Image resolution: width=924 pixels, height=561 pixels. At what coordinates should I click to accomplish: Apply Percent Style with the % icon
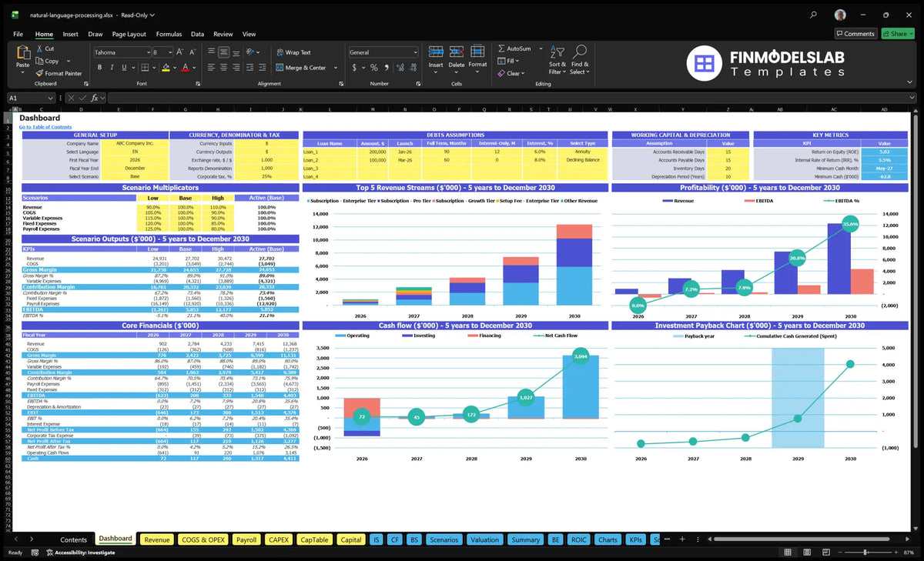tap(373, 68)
